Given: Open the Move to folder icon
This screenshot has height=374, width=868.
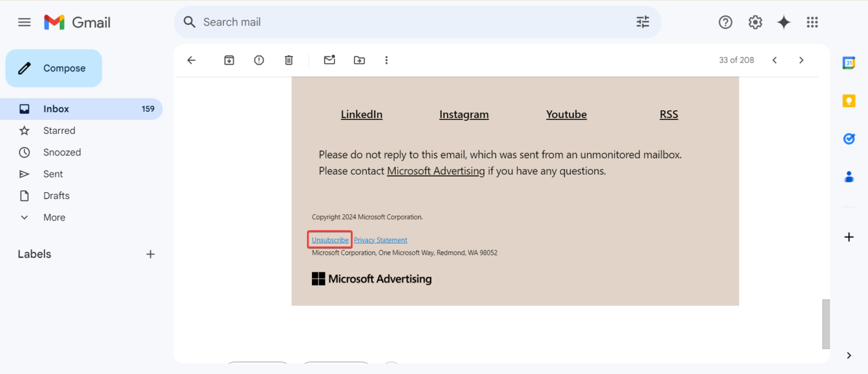Looking at the screenshot, I should pyautogui.click(x=359, y=60).
